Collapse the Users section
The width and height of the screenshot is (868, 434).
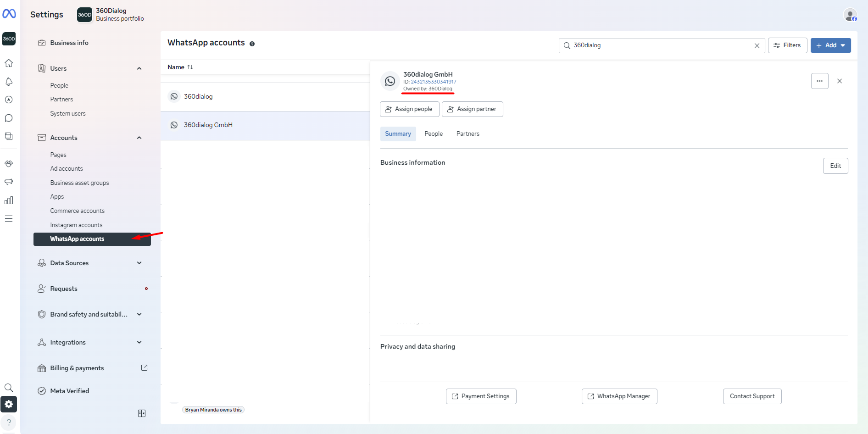point(139,68)
